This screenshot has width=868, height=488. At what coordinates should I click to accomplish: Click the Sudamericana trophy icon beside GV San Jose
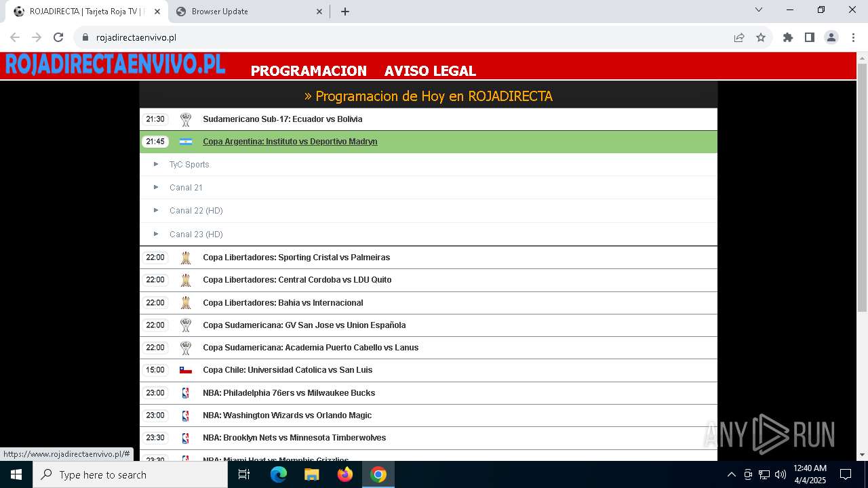[x=186, y=325]
